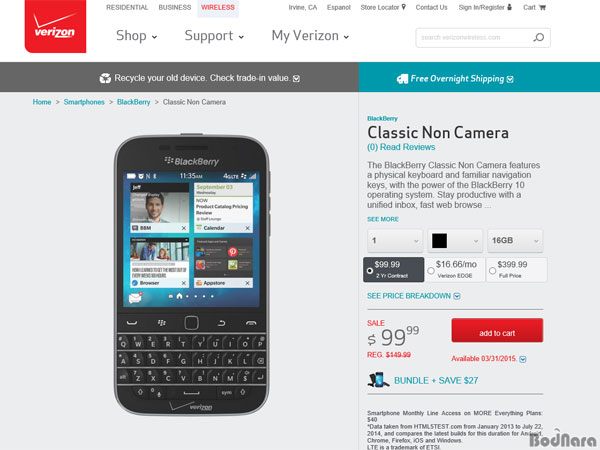Expand See Price Breakdown
This screenshot has width=600, height=450.
click(413, 296)
